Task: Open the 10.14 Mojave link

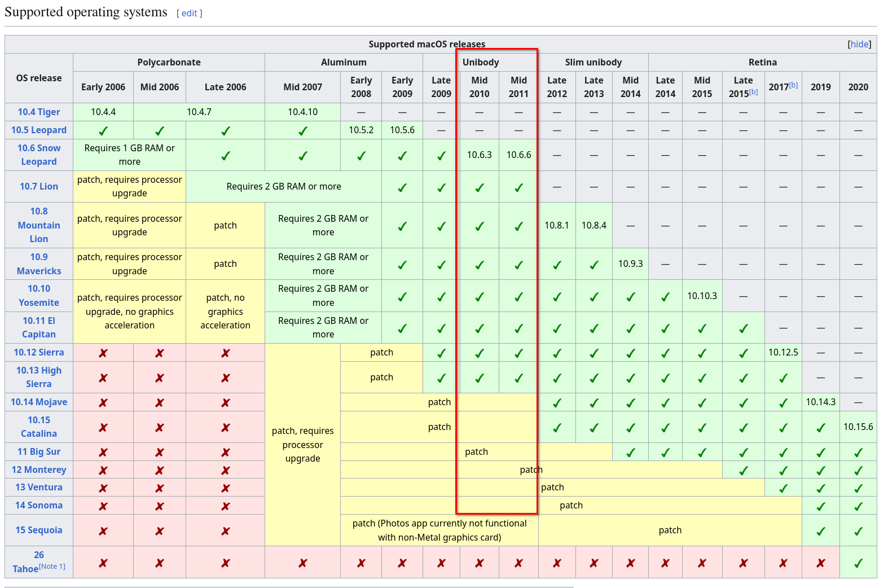Action: (39, 402)
